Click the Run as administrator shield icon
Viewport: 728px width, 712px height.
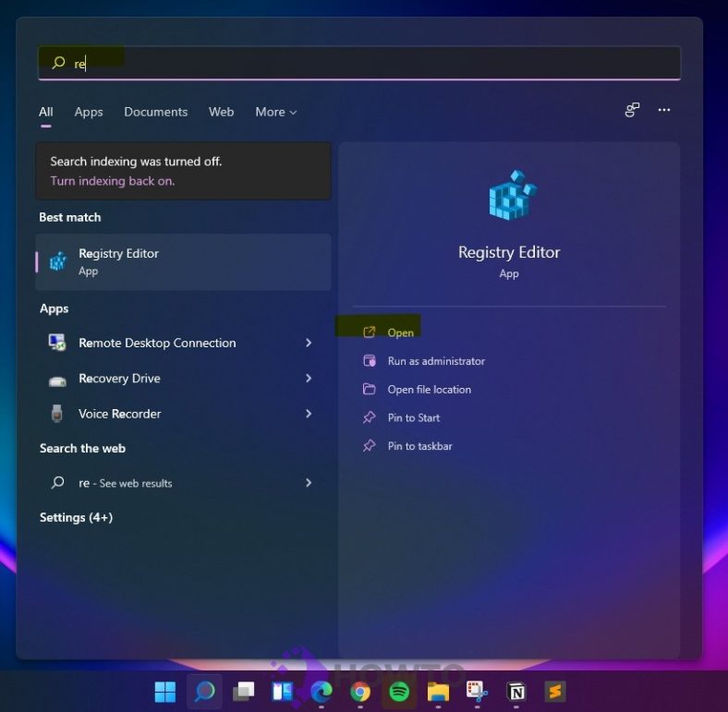[370, 361]
